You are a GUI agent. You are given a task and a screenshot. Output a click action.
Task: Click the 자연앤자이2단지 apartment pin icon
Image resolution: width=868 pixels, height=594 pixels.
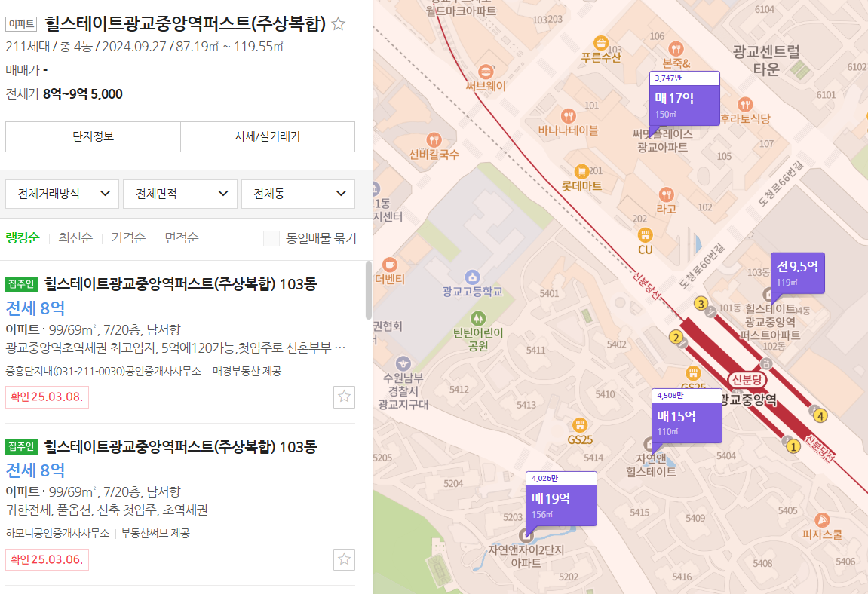click(527, 534)
